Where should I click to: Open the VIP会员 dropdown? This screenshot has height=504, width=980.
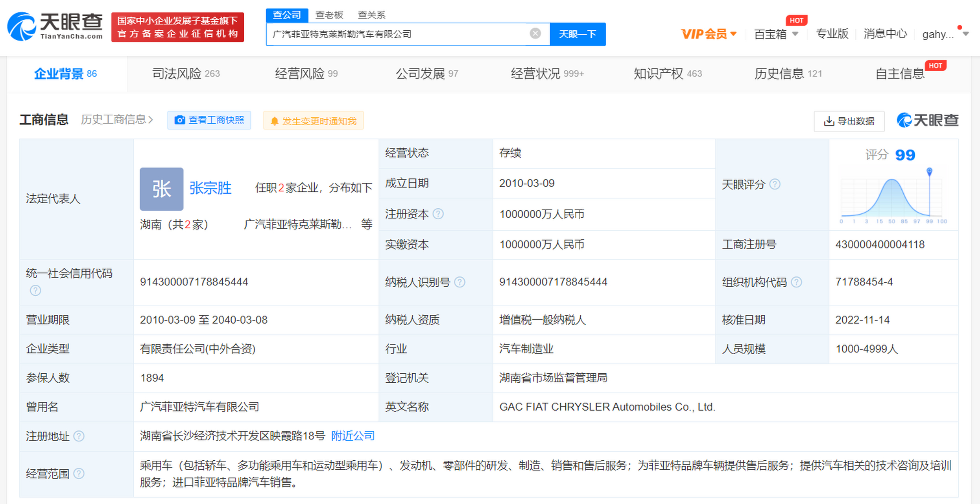click(709, 34)
